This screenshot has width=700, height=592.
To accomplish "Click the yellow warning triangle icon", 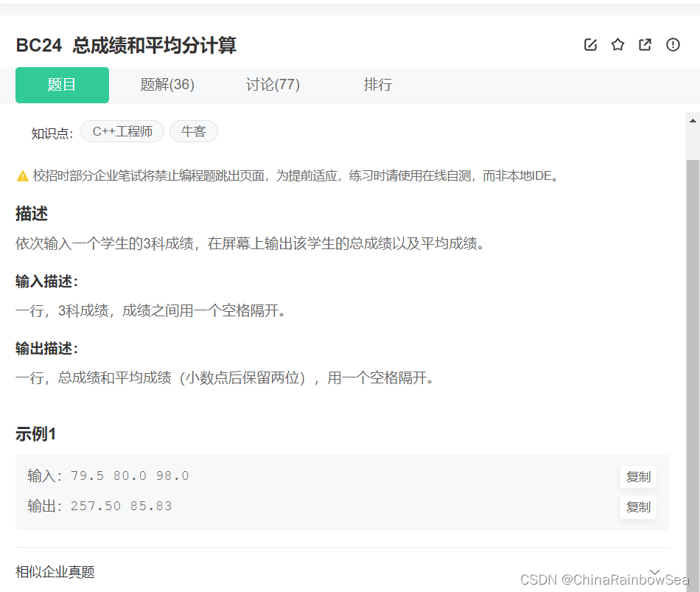I will (x=22, y=176).
